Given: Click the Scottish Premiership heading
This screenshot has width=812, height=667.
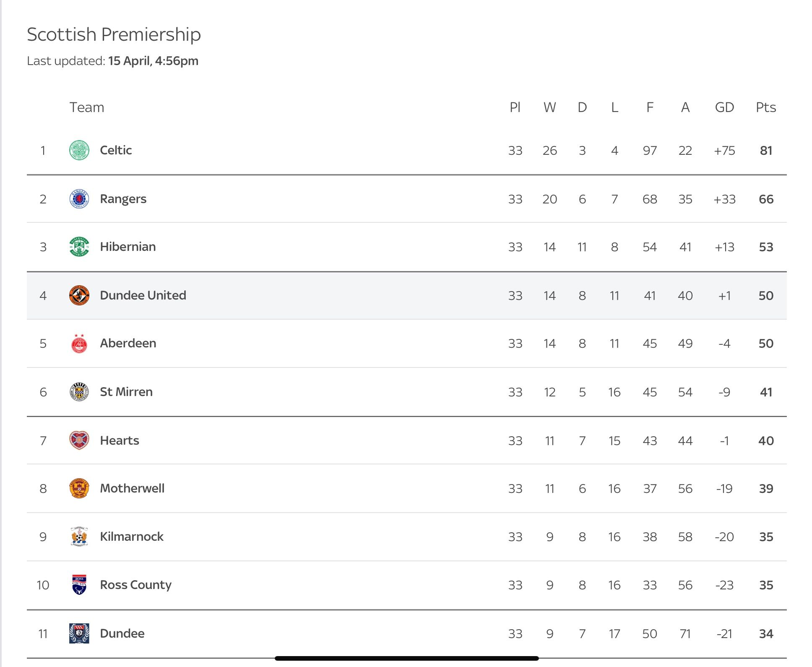Looking at the screenshot, I should pyautogui.click(x=114, y=34).
